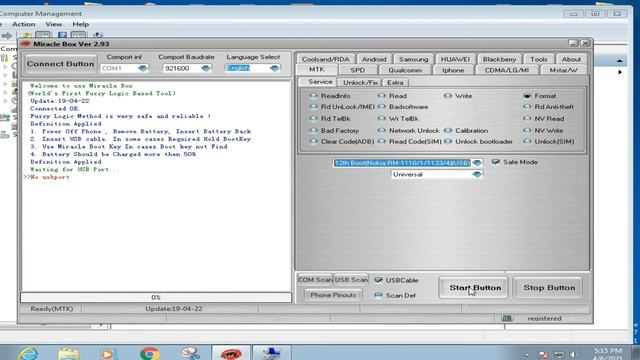Select the Unlock(SIM) option
Viewport: 640px width, 360px height.
pyautogui.click(x=549, y=142)
